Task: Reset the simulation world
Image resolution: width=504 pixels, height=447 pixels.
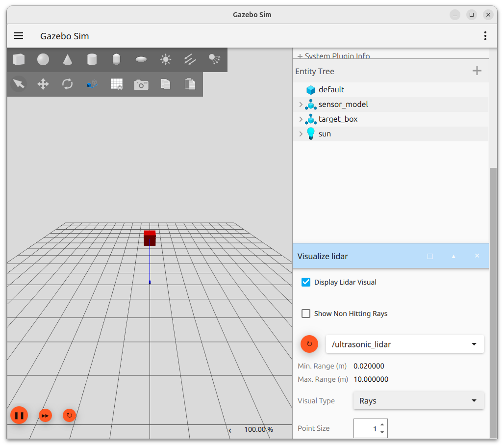Action: tap(69, 416)
